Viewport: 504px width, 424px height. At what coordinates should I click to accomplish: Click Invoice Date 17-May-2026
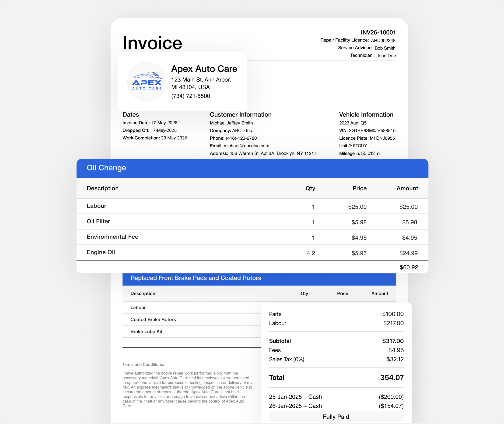coord(150,123)
